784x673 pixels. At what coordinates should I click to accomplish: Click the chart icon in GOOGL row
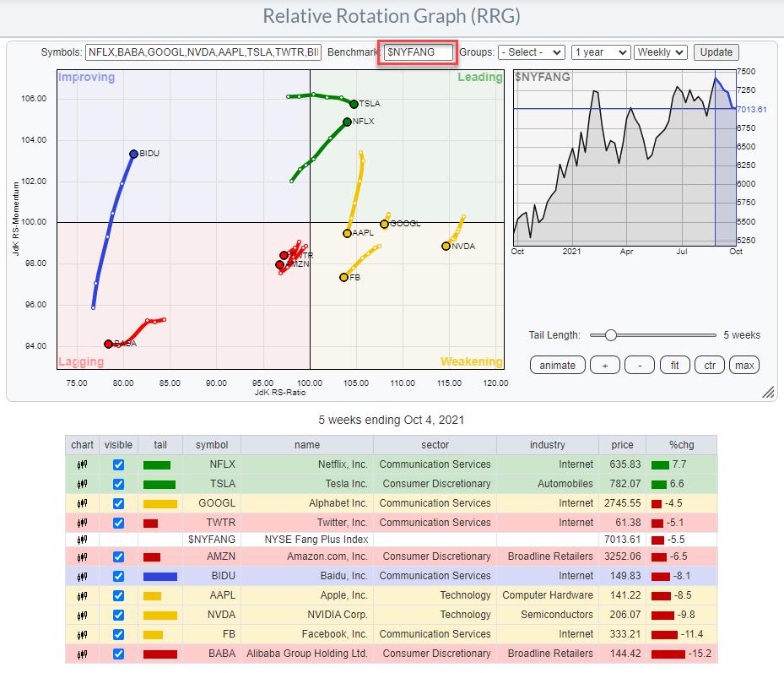82,503
